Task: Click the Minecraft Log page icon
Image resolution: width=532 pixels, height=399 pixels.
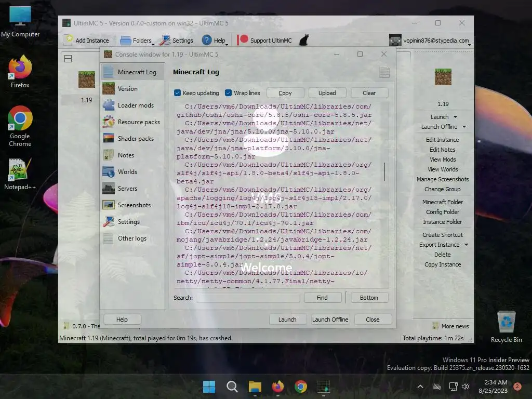Action: (x=108, y=72)
